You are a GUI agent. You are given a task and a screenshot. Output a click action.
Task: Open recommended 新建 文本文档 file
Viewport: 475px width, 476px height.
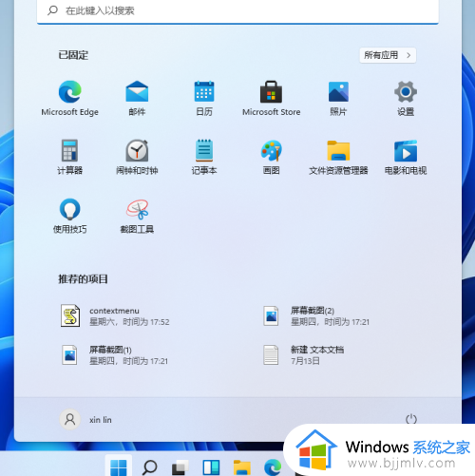pyautogui.click(x=304, y=355)
